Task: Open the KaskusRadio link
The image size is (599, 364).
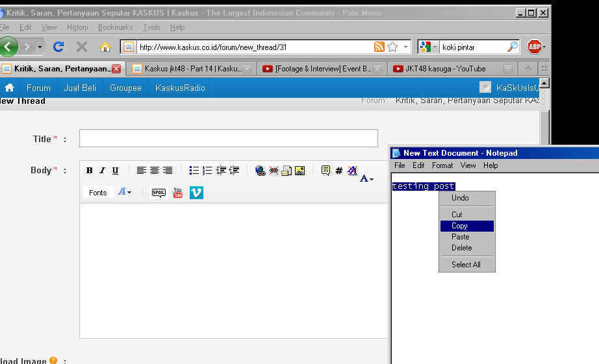Action: click(x=180, y=88)
